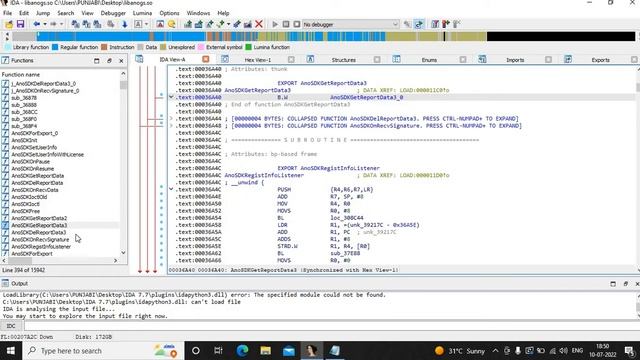Close the Hex View-1 tab
The width and height of the screenshot is (640, 360).
coord(291,60)
